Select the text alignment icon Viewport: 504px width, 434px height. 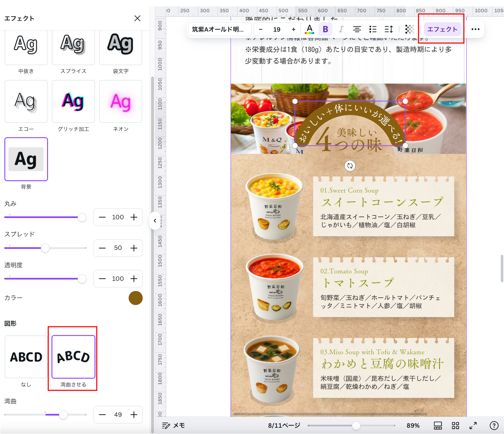point(357,29)
